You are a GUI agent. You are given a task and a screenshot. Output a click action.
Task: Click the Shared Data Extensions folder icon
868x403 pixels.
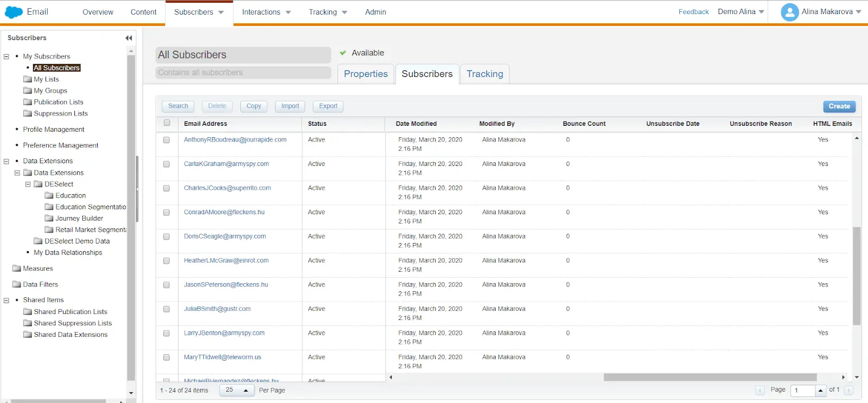point(28,335)
